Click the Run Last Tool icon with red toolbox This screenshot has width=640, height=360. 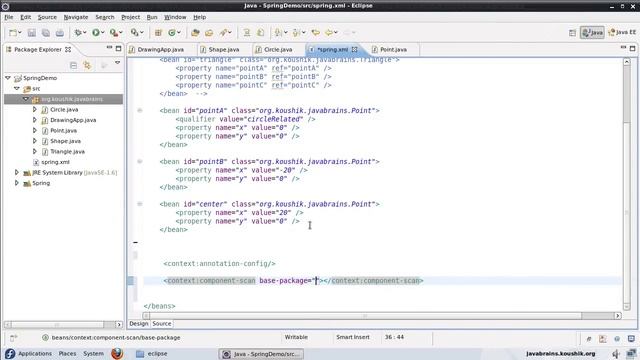(113, 33)
